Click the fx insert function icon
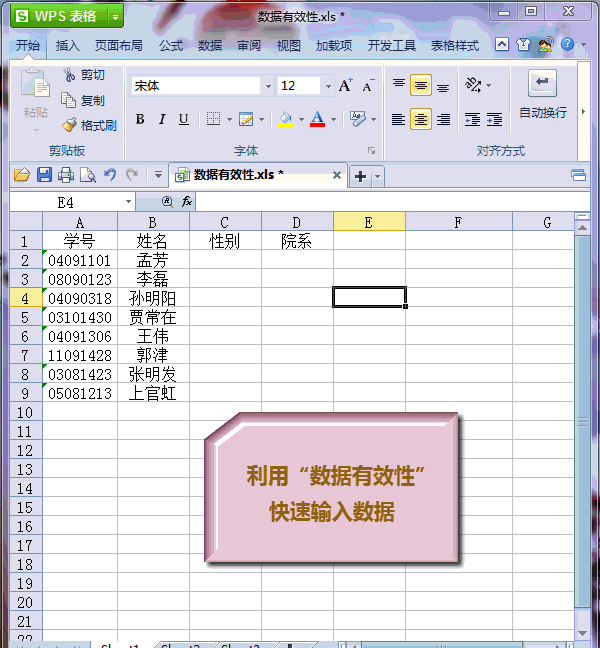This screenshot has width=600, height=648. click(187, 202)
